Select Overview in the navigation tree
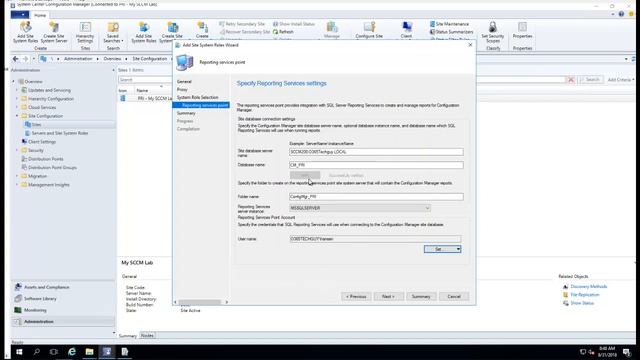640x360 pixels. click(33, 82)
